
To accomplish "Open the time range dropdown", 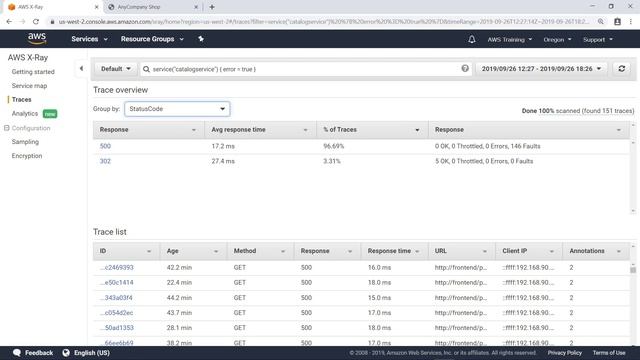I will click(x=542, y=69).
